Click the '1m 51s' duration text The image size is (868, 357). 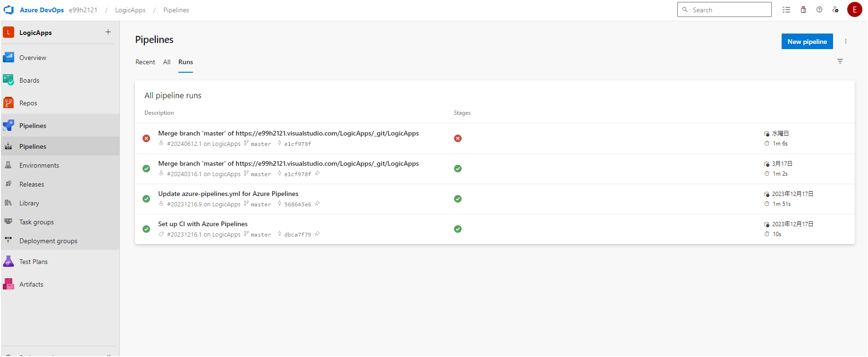pos(782,204)
